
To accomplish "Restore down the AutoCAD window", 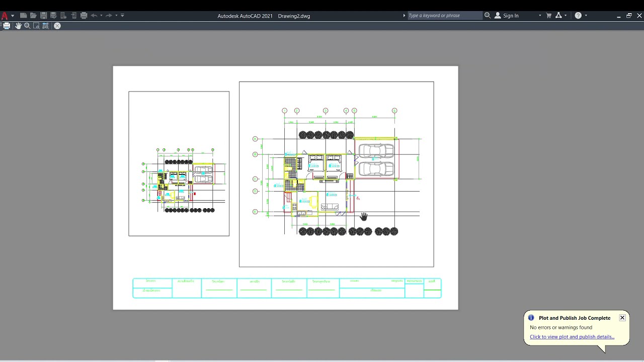I will point(629,16).
